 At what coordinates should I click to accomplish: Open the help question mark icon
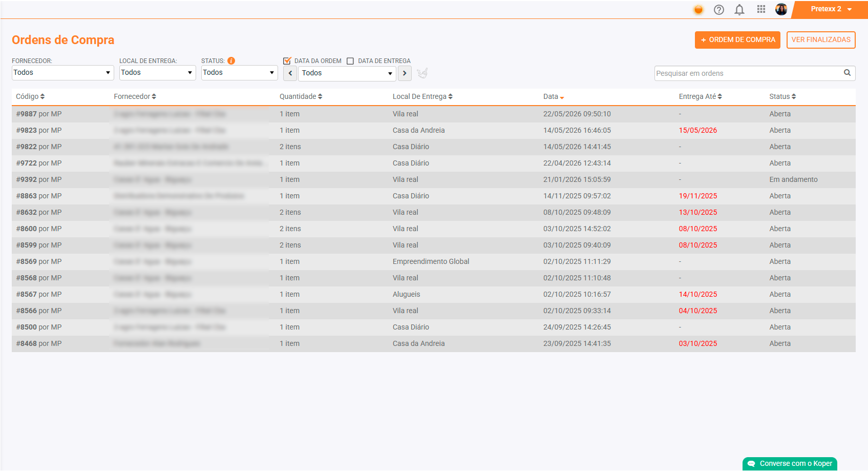click(x=719, y=9)
